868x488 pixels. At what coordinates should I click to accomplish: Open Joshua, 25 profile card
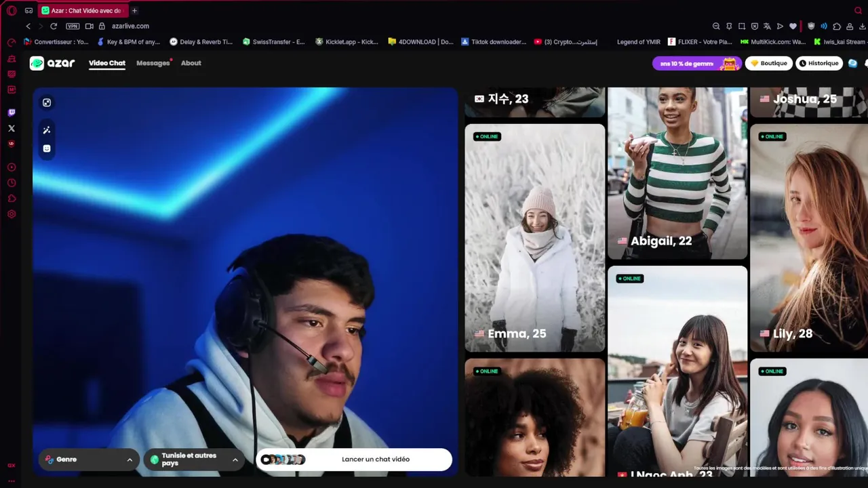(809, 102)
